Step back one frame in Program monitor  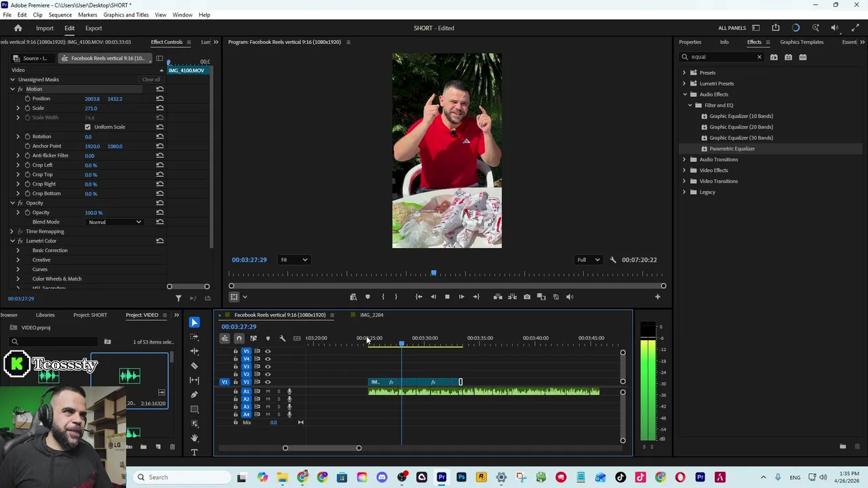click(433, 297)
